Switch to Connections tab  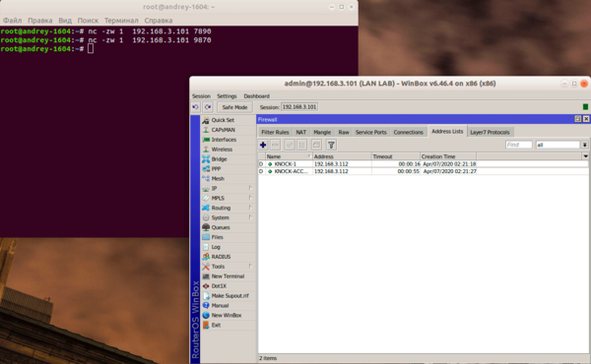tap(408, 132)
